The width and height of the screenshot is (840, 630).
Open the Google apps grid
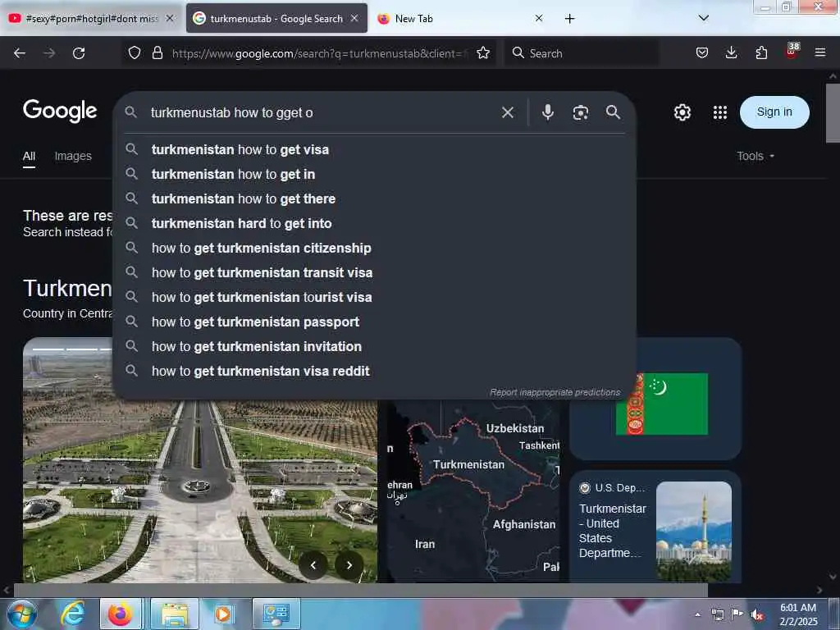720,112
